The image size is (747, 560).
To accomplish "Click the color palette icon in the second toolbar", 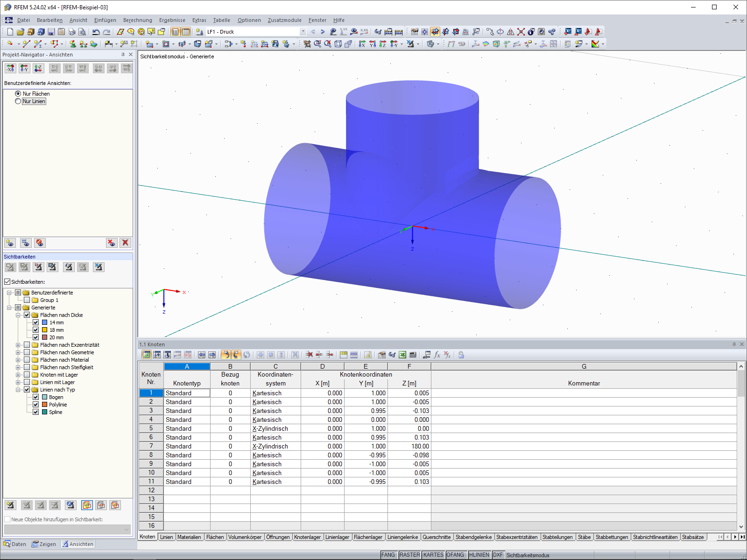I will [595, 44].
